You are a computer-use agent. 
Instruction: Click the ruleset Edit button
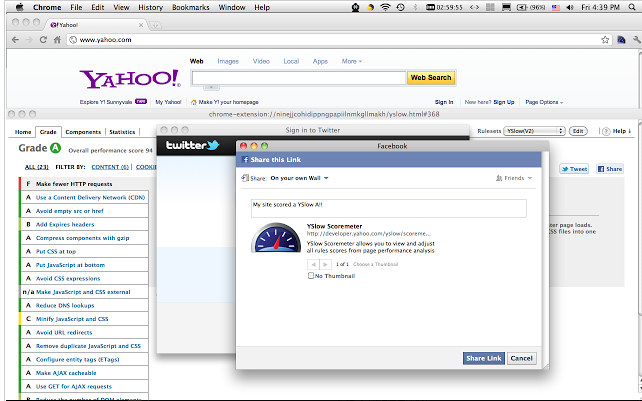pyautogui.click(x=578, y=131)
